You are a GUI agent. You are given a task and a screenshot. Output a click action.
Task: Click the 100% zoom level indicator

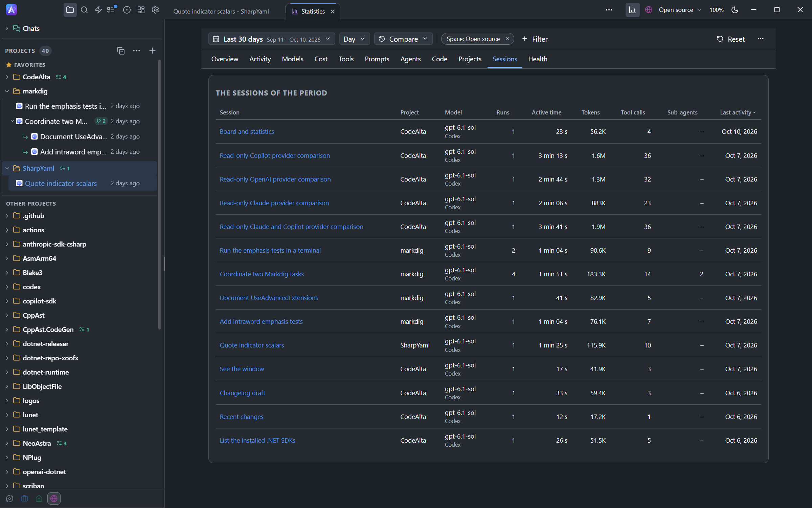[x=716, y=10]
